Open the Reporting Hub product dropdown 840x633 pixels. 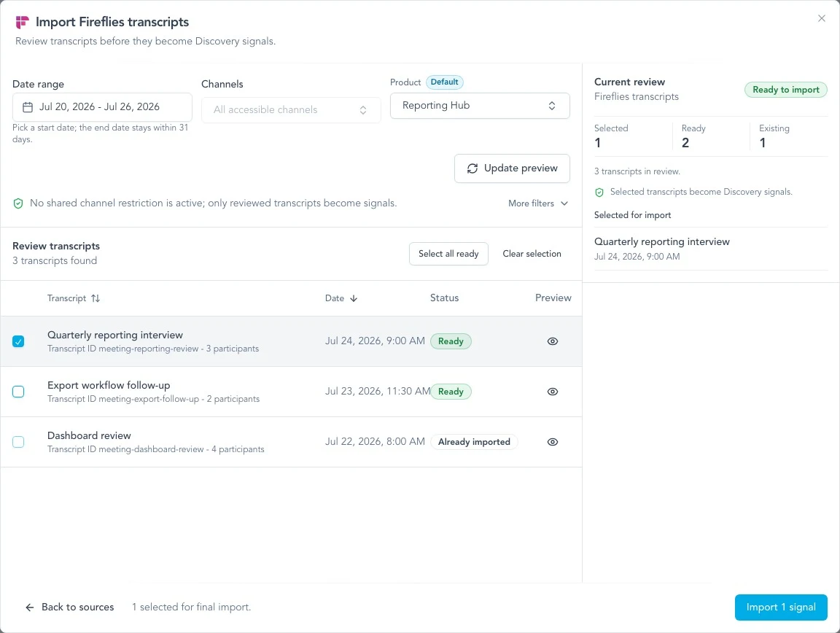pos(480,106)
